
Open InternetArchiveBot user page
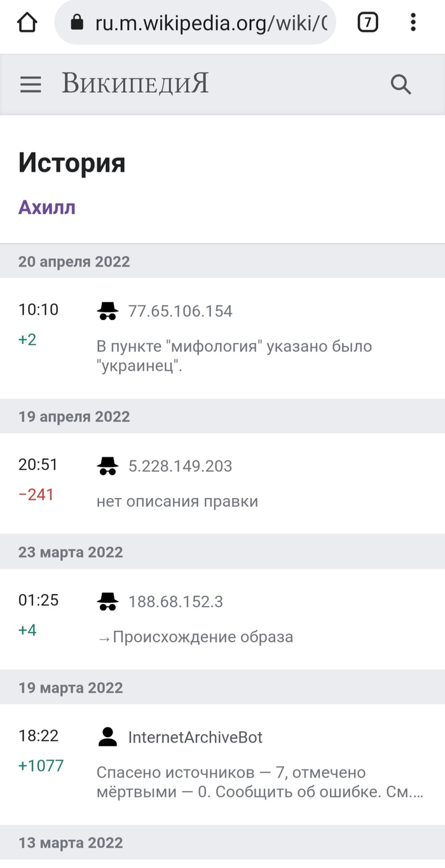tap(195, 737)
